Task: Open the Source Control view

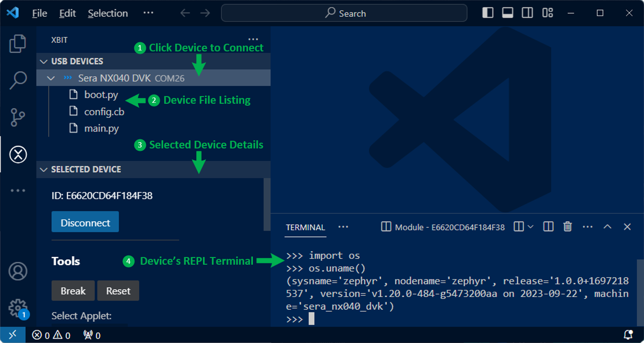Action: tap(18, 117)
